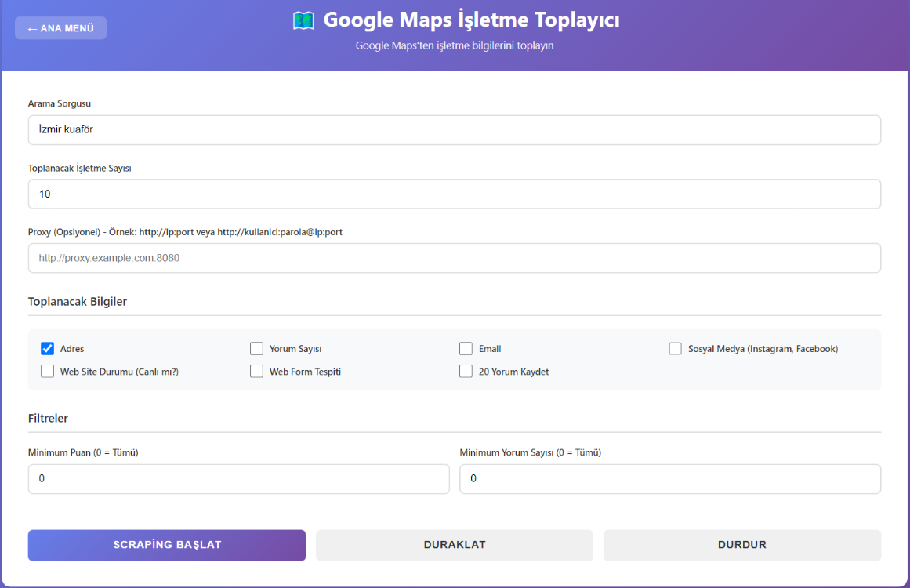Click the Toplanacak Bilgiler section heading

tap(77, 302)
